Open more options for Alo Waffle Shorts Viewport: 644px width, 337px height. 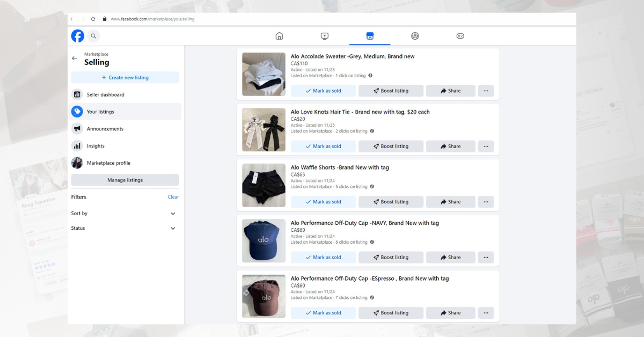(x=486, y=202)
